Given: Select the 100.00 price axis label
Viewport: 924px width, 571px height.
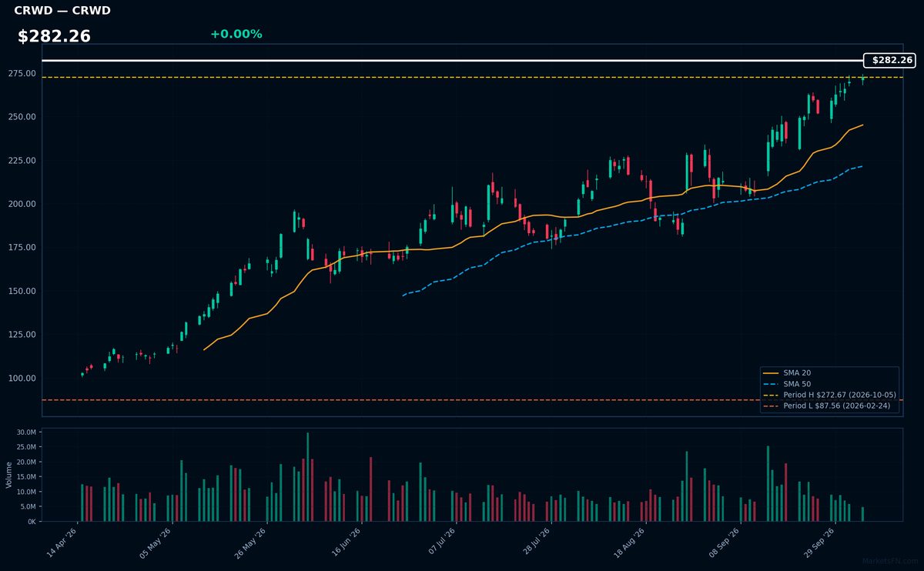Looking at the screenshot, I should pyautogui.click(x=22, y=379).
